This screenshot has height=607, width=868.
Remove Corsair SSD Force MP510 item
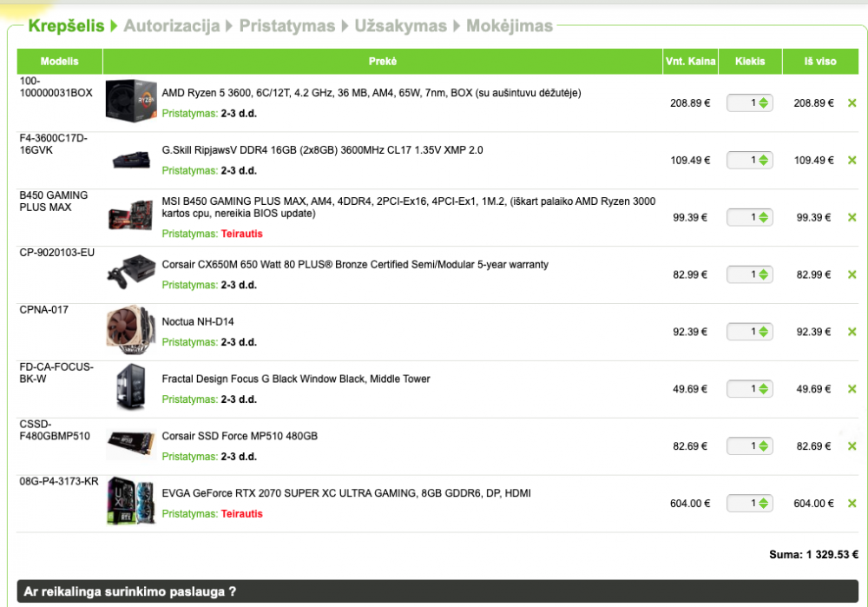click(852, 446)
